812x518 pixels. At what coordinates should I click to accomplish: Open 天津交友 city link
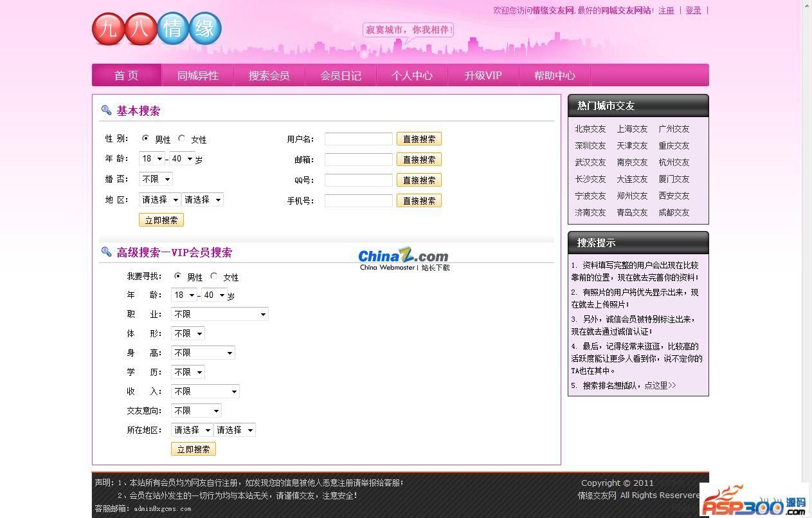(x=632, y=145)
